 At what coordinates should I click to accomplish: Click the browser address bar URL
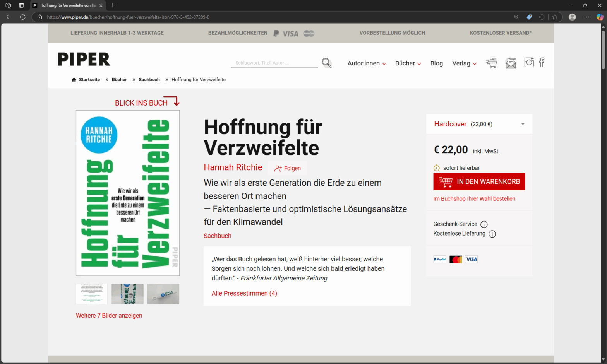[x=128, y=17]
